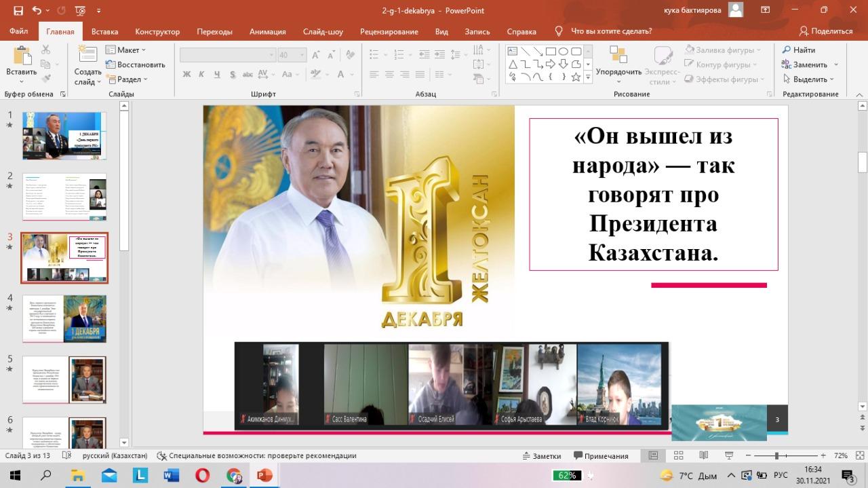868x488 pixels.
Task: Expand the Выделить select dropdown
Action: point(810,79)
